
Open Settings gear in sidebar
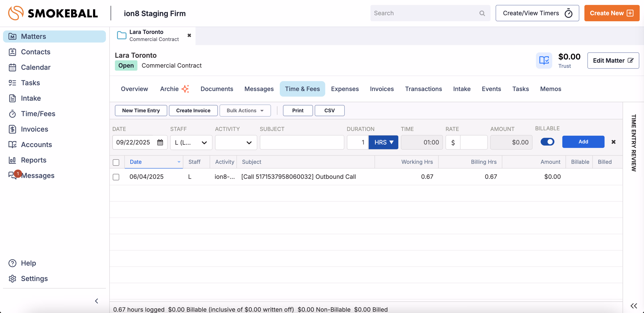click(12, 279)
